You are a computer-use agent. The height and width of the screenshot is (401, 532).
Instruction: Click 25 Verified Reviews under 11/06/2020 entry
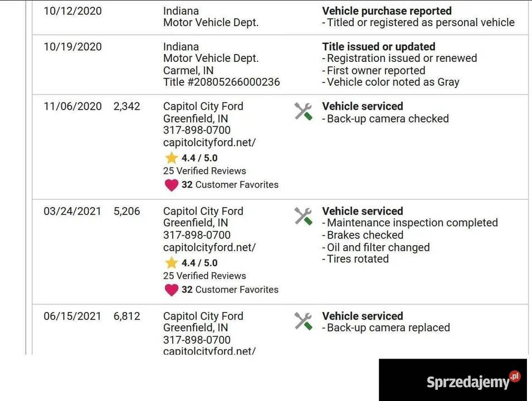pyautogui.click(x=204, y=171)
